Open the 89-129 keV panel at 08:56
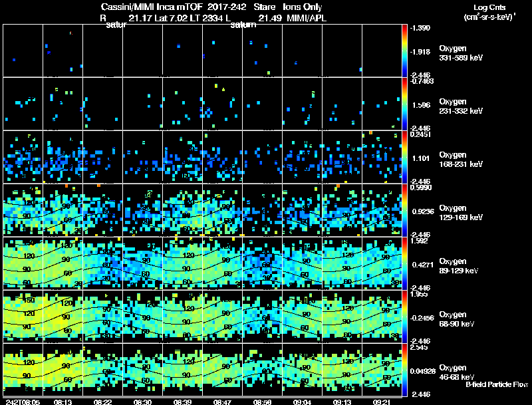532x405 pixels. [262, 263]
